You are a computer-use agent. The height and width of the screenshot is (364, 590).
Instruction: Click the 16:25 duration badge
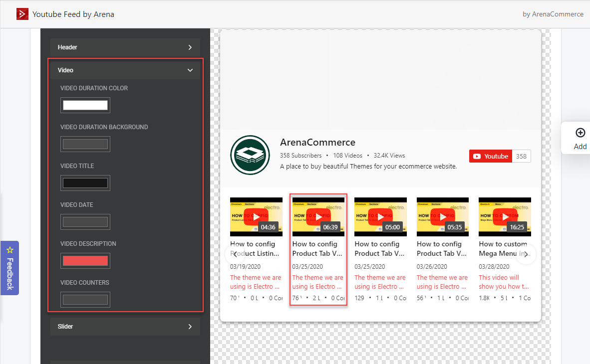(x=517, y=227)
